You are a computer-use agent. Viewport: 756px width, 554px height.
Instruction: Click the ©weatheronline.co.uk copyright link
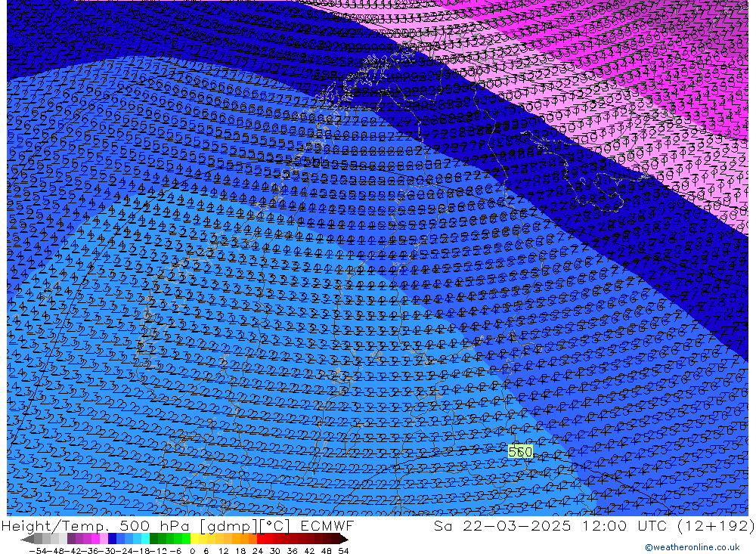[x=692, y=547]
